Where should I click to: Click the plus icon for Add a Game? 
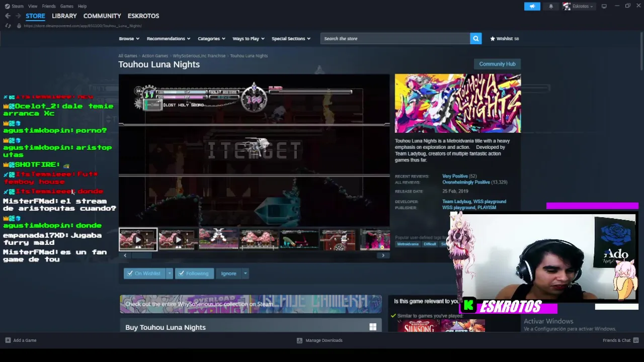pos(8,340)
